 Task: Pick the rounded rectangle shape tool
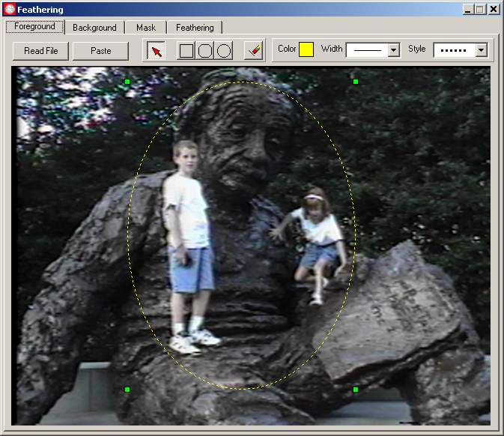205,51
